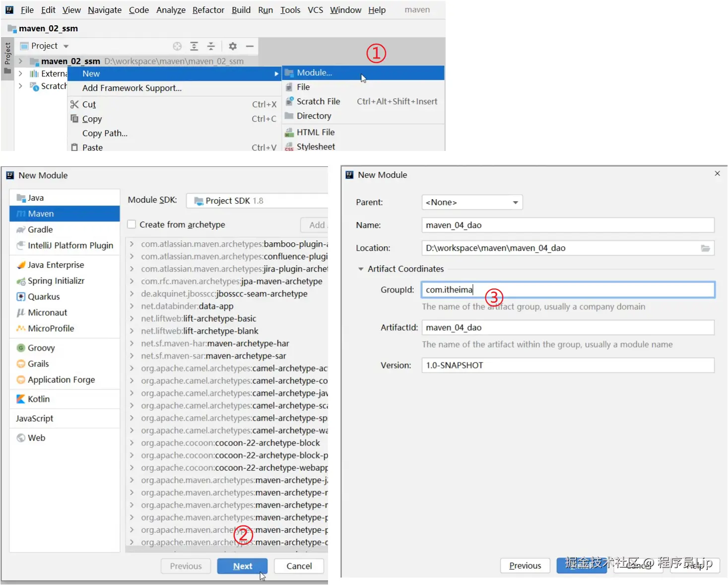Click the Collapse All icon in Project toolbar

tap(211, 46)
